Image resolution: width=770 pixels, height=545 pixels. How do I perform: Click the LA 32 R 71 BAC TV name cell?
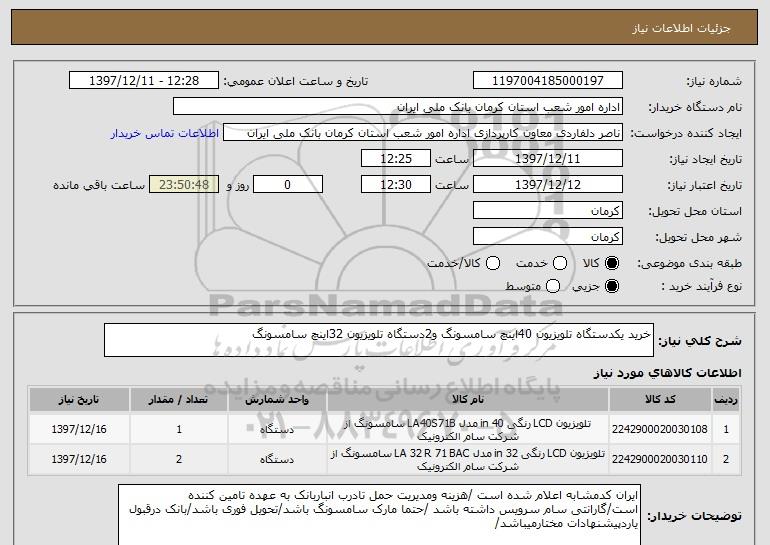(x=468, y=460)
